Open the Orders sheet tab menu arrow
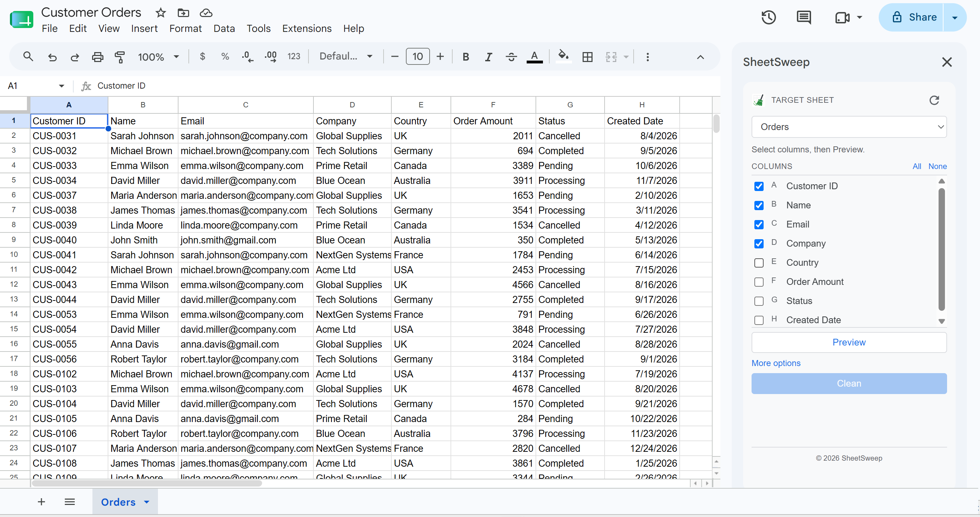 [147, 502]
